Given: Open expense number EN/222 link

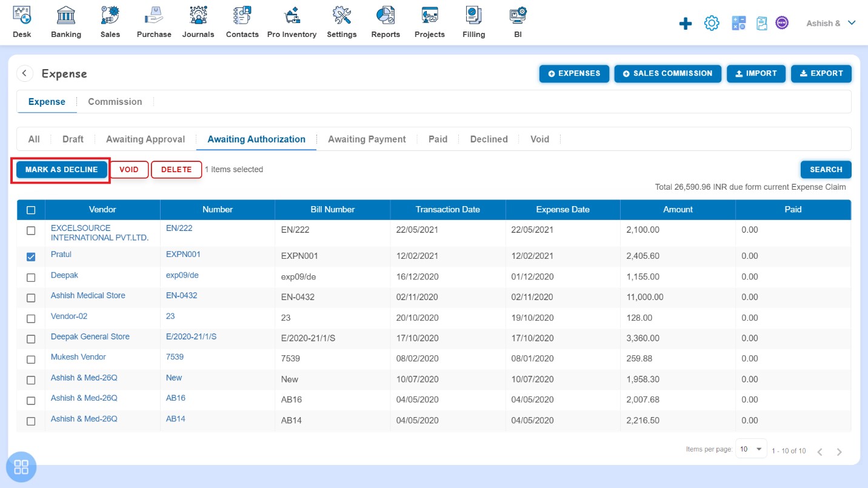Looking at the screenshot, I should click(x=179, y=228).
